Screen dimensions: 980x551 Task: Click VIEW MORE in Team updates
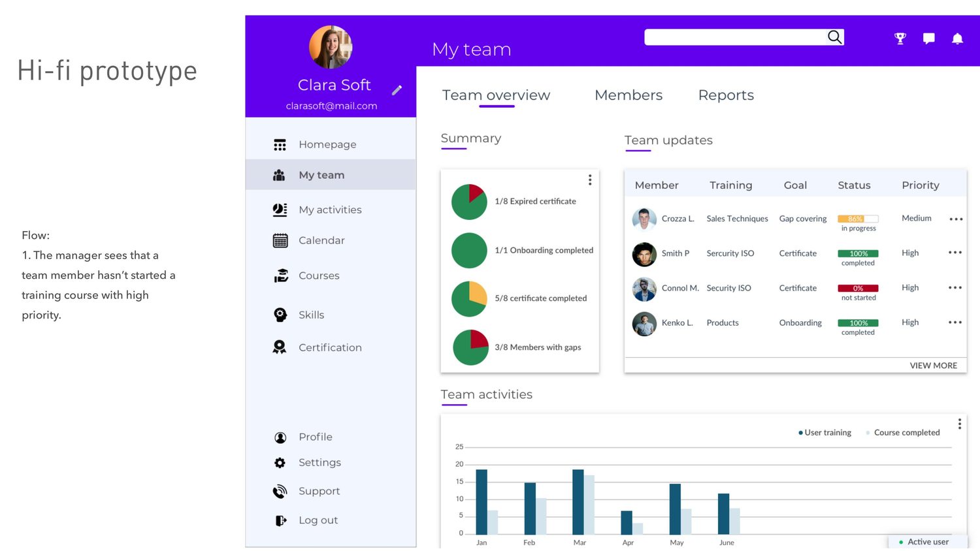pos(933,366)
